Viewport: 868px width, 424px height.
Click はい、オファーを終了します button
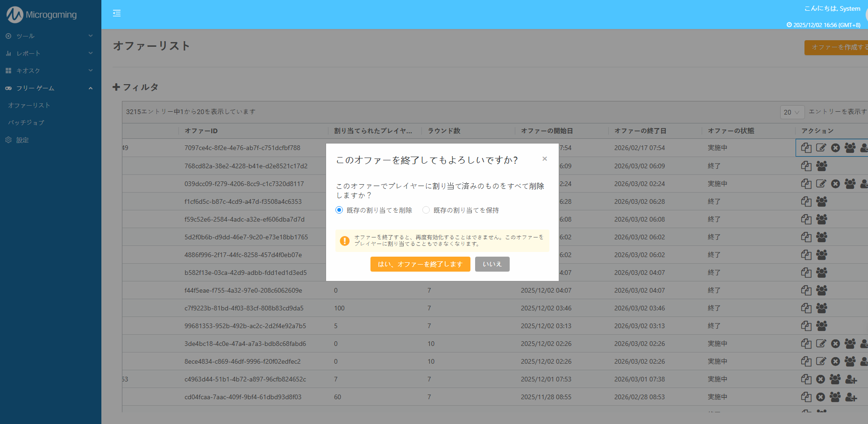point(420,264)
